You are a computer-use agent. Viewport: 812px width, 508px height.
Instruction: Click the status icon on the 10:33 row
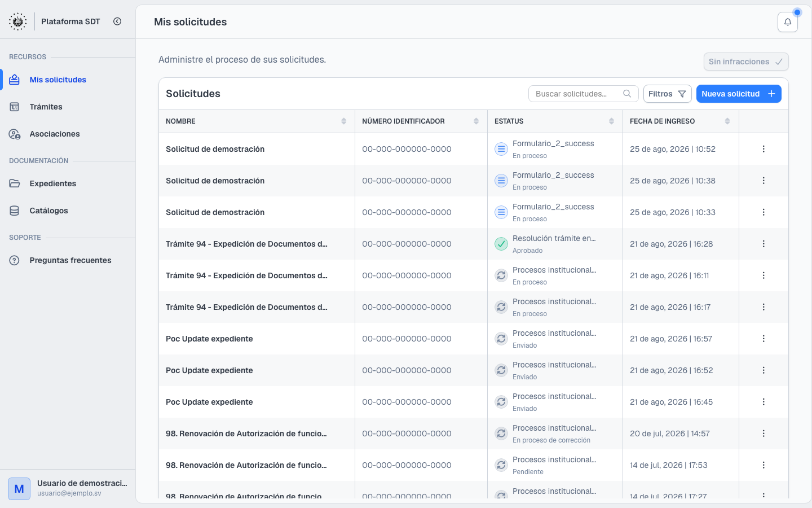(501, 212)
